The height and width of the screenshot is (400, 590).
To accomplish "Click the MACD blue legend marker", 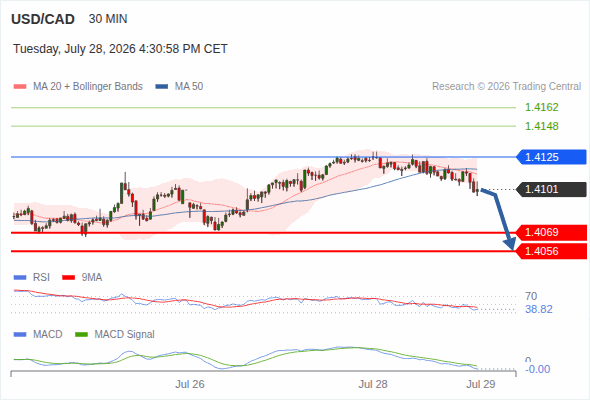I will (x=20, y=335).
